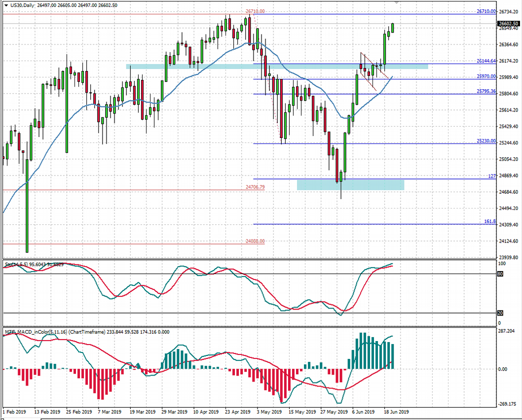Click the stochastic 20 level marker
Screen dimensions: 522x420
click(x=500, y=313)
